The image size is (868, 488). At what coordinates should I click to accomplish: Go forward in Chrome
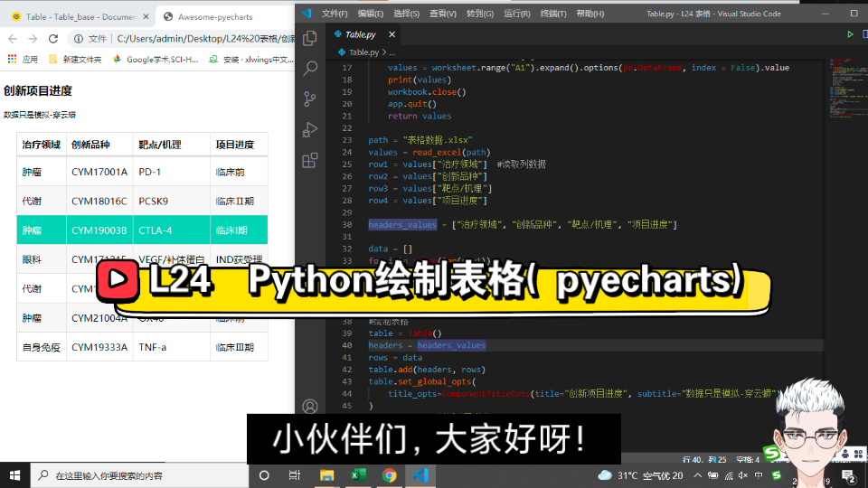(x=33, y=38)
